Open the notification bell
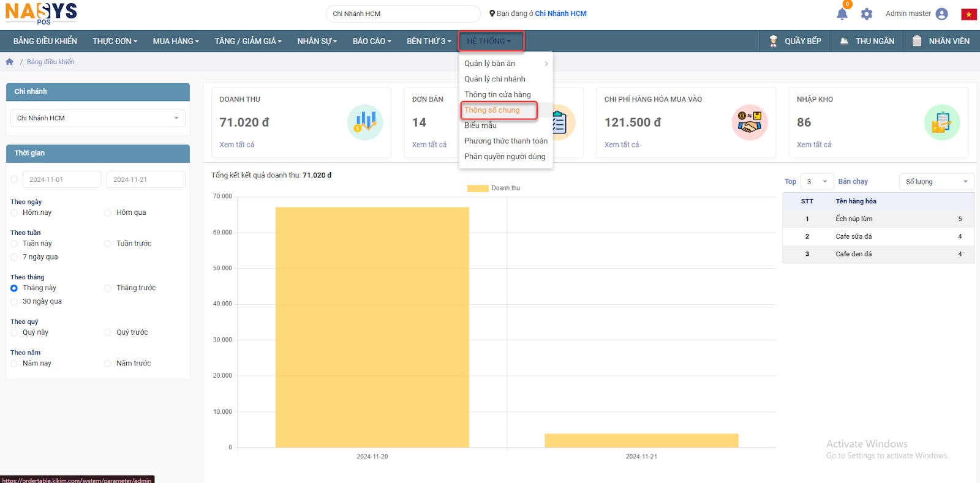 pyautogui.click(x=842, y=13)
